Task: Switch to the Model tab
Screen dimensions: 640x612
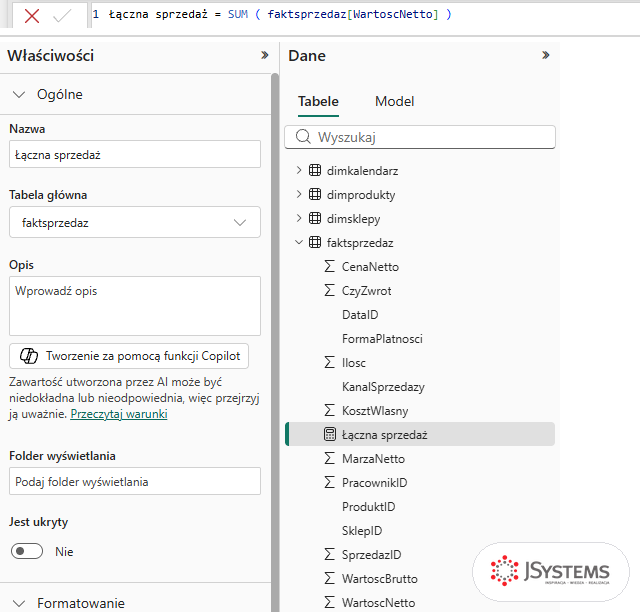Action: (394, 101)
